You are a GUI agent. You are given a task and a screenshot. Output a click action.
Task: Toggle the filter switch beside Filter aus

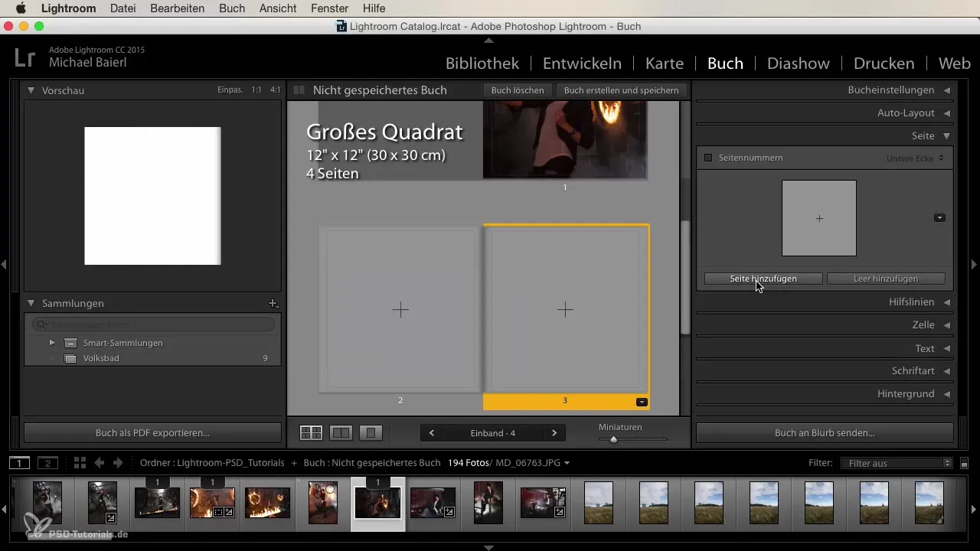964,464
